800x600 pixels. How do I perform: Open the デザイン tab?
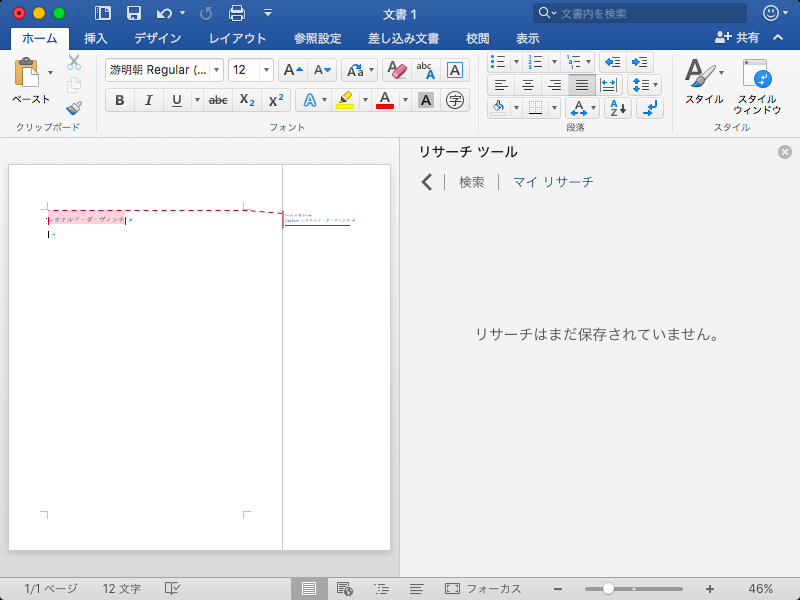[158, 38]
